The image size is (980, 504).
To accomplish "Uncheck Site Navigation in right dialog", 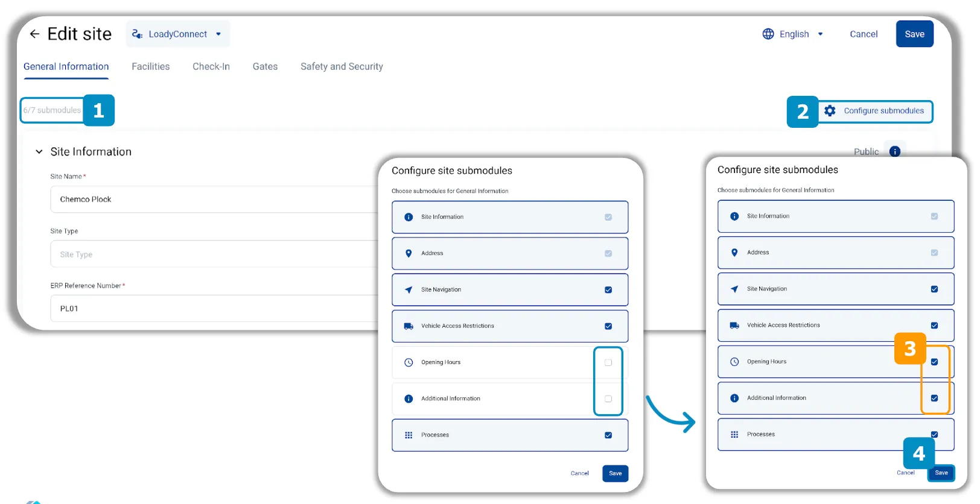I will pyautogui.click(x=934, y=289).
